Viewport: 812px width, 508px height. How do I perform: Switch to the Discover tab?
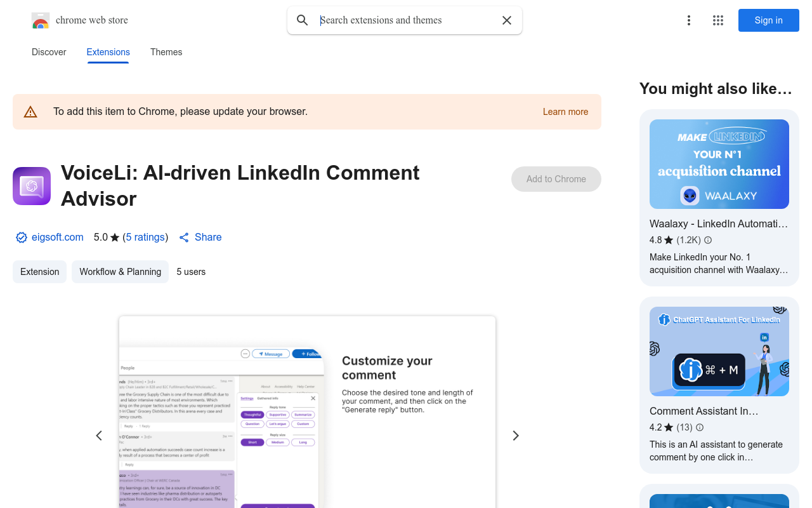(x=49, y=52)
